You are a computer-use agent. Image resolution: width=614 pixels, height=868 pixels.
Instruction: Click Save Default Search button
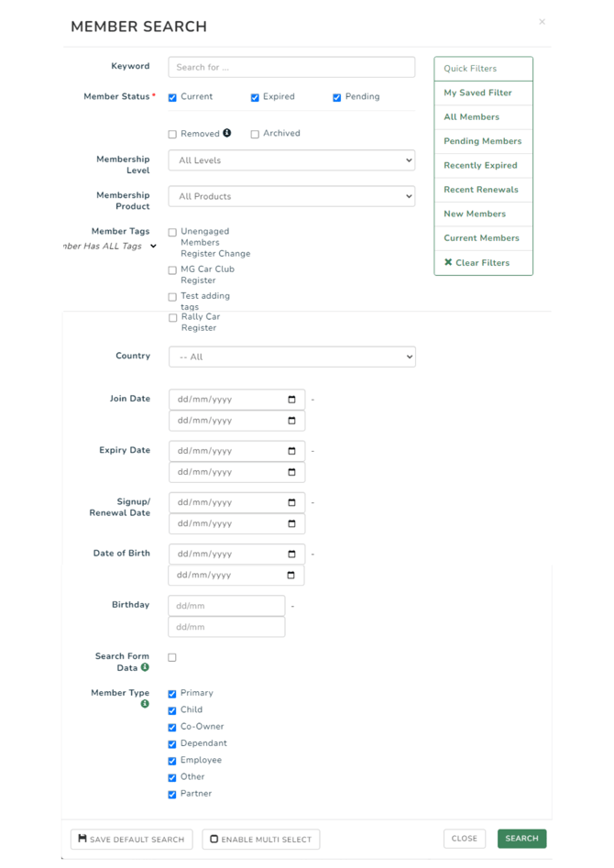[131, 839]
